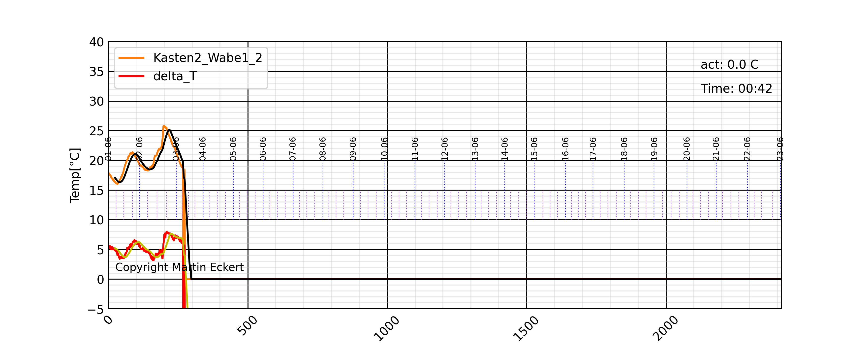Image resolution: width=868 pixels, height=347 pixels.
Task: Click the Copyright Martin Eckert text
Action: click(179, 267)
